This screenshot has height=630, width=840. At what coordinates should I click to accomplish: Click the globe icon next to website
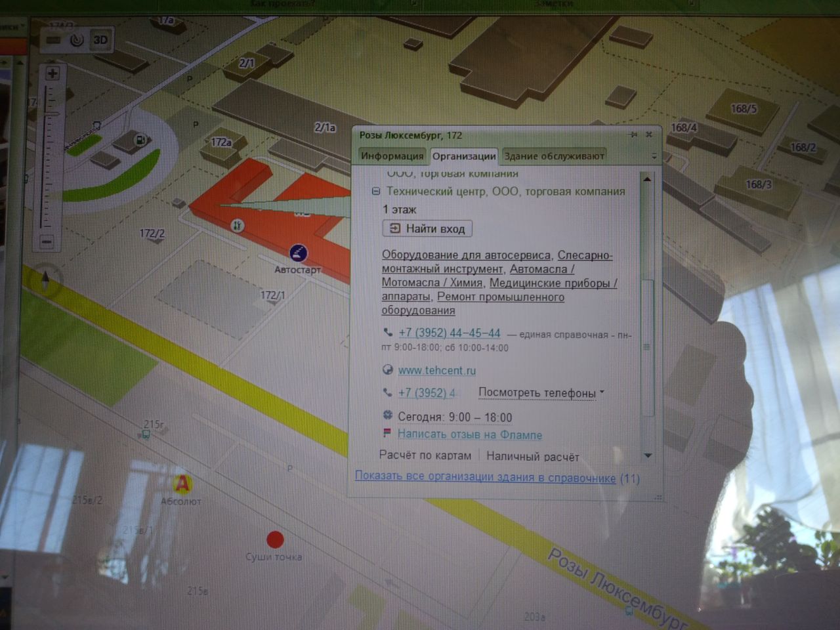coord(388,370)
